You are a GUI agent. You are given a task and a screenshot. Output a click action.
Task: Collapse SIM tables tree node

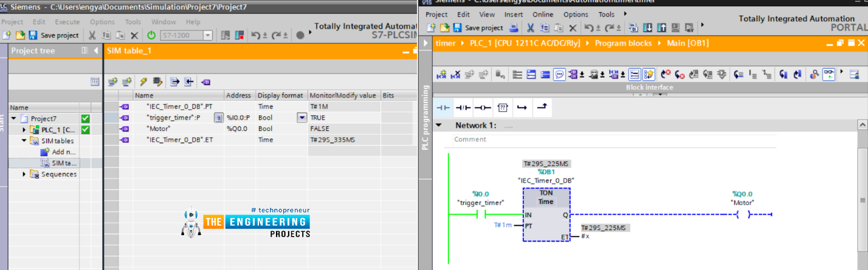(x=24, y=141)
